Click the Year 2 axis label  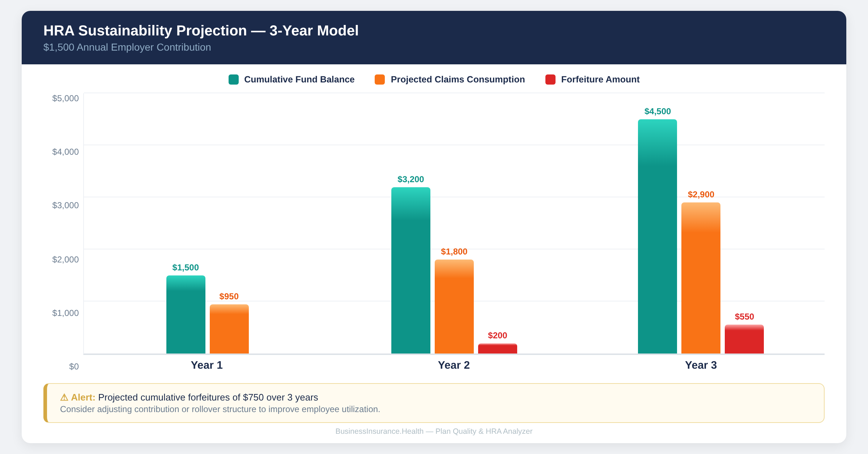(x=454, y=365)
